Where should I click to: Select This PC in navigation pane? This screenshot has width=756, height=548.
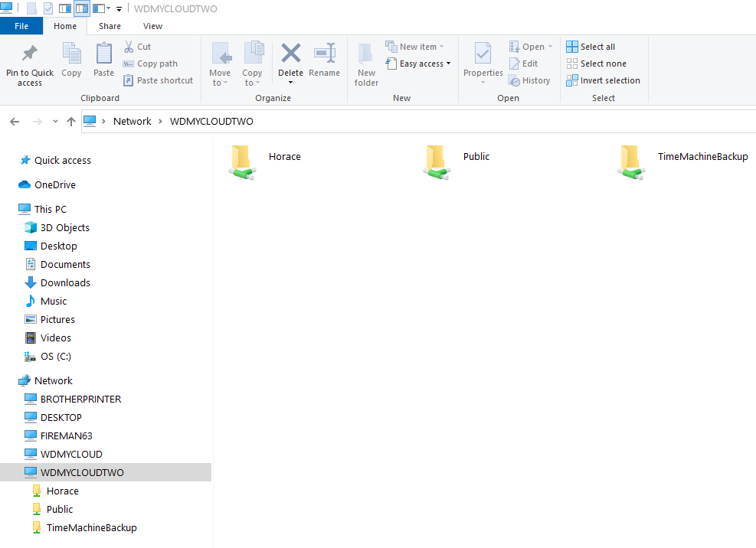point(50,210)
